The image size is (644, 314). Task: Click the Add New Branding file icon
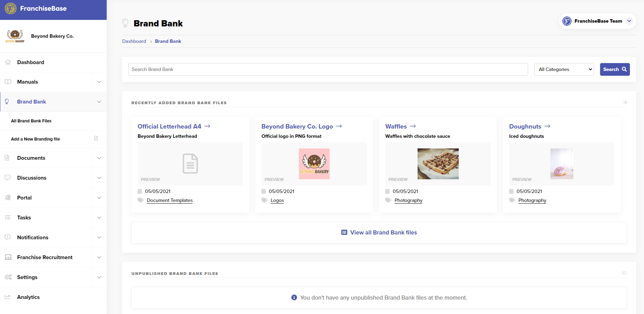pos(96,138)
